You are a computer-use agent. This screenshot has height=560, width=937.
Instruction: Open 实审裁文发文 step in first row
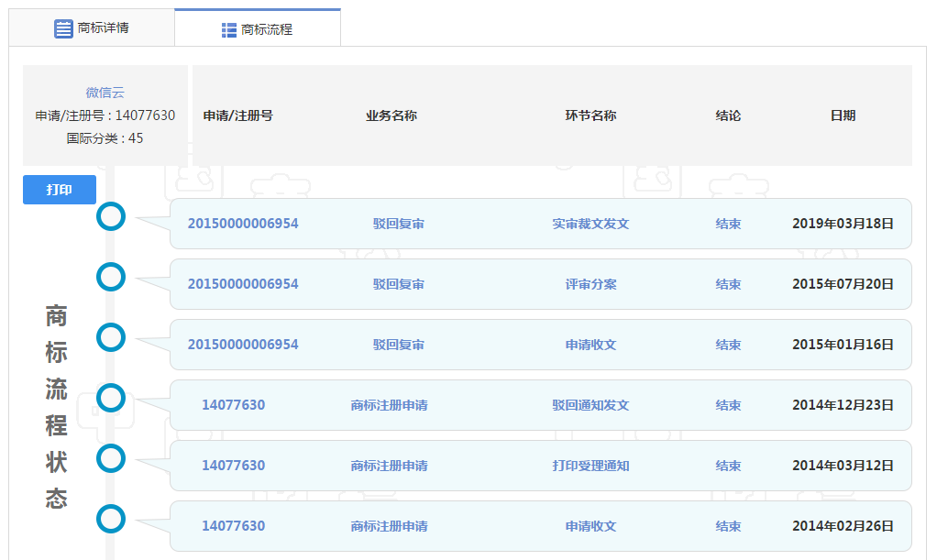click(590, 224)
